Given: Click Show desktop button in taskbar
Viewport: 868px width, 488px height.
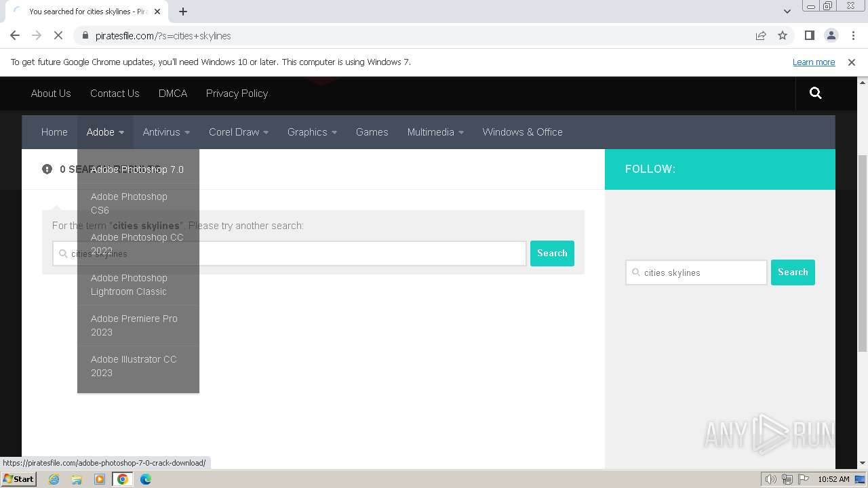Looking at the screenshot, I should point(860,479).
